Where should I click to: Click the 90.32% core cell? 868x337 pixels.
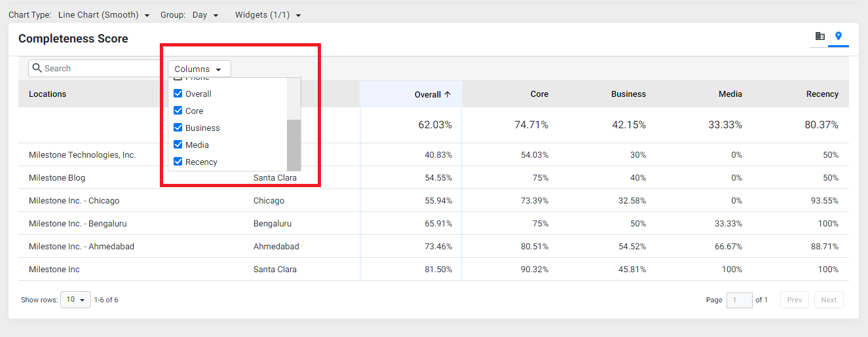pyautogui.click(x=535, y=270)
